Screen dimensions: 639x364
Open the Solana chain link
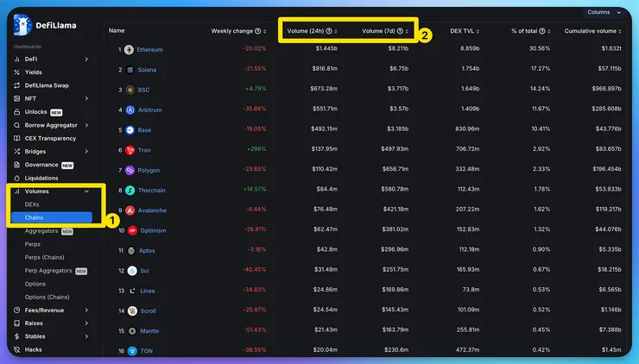[147, 70]
